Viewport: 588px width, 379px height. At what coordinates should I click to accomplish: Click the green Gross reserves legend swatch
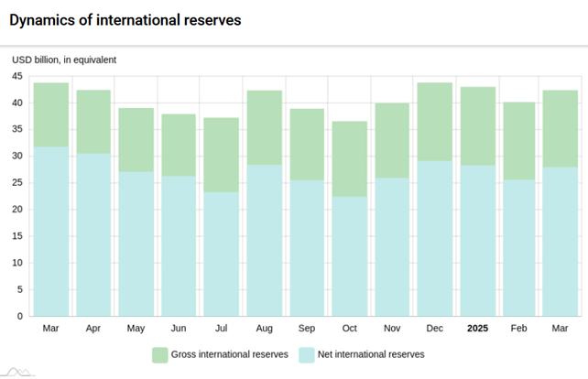159,354
